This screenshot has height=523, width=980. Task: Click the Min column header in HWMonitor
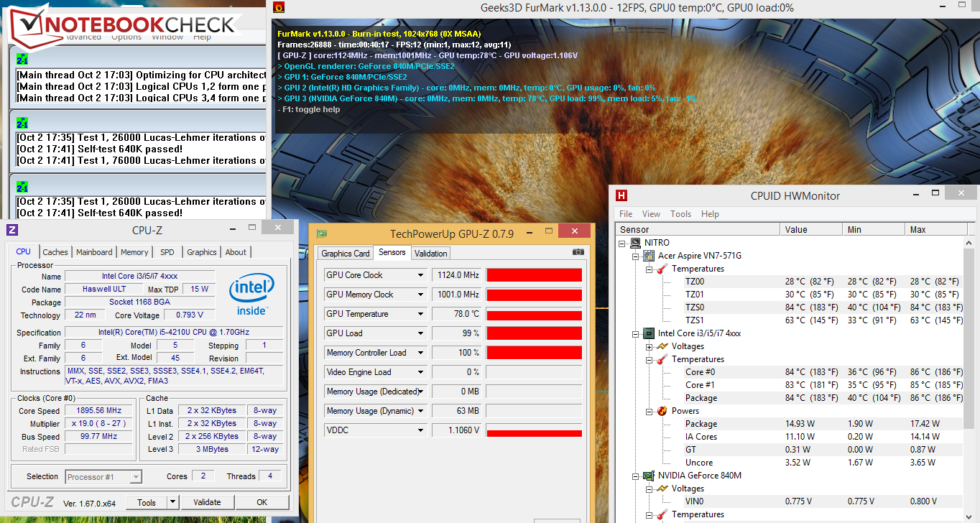pyautogui.click(x=873, y=230)
